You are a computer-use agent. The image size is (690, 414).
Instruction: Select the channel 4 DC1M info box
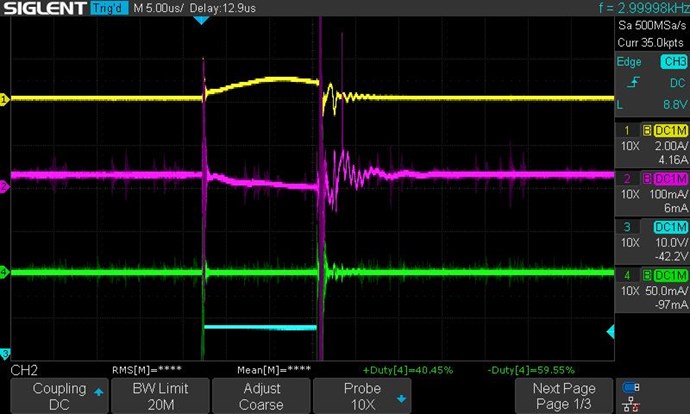(x=652, y=290)
